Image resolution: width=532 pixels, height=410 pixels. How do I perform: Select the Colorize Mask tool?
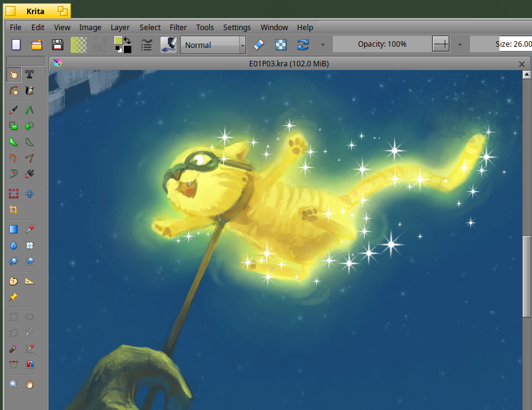click(14, 245)
